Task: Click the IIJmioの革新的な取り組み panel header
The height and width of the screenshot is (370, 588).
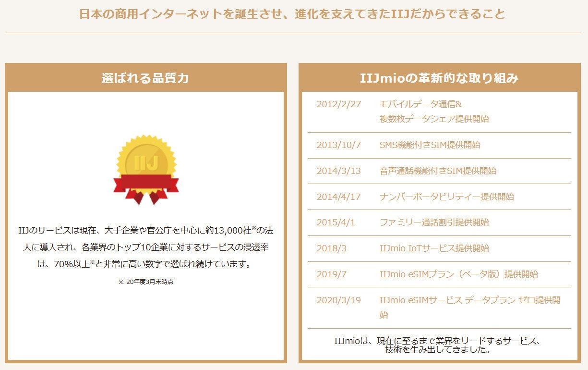Action: pos(439,78)
